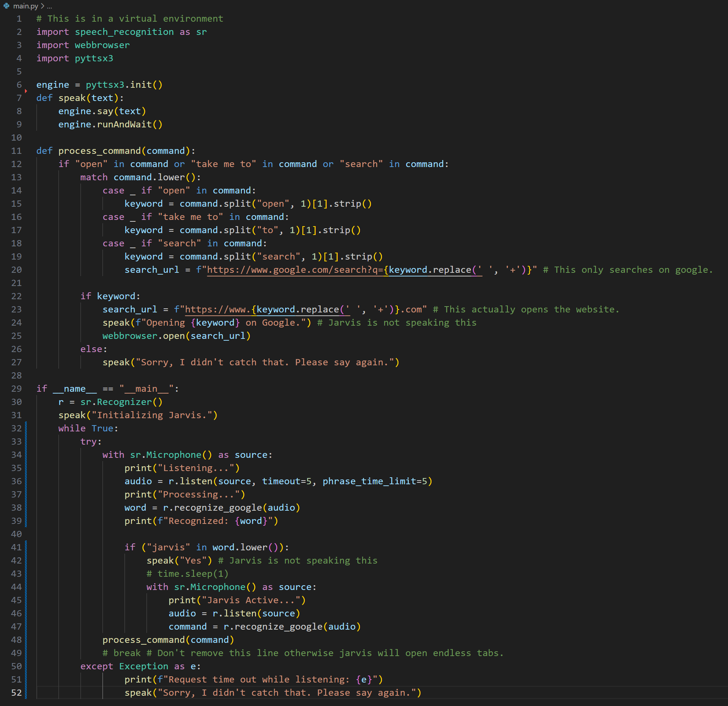Viewport: 728px width, 706px height.
Task: Click 'webbrowser' in the import on line 3
Action: (x=102, y=45)
